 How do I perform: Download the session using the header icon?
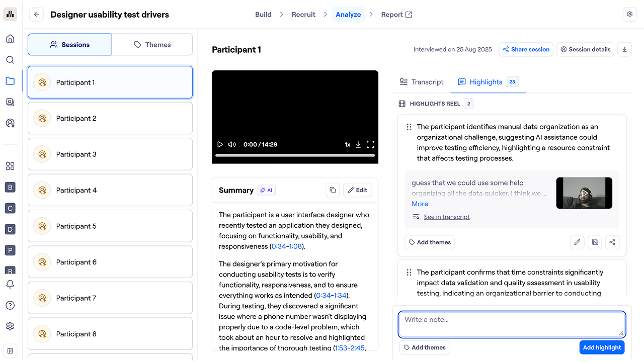click(x=624, y=49)
